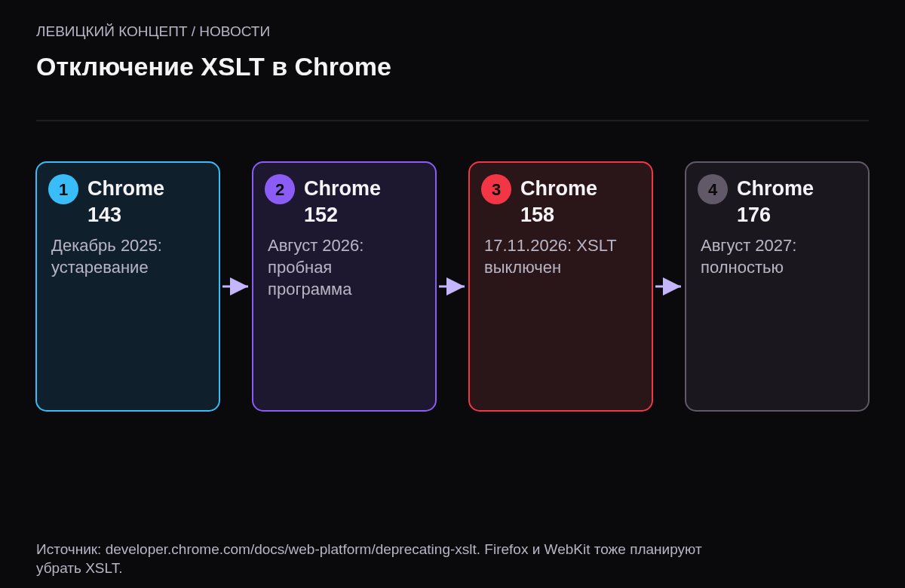Select the Chrome 143 card title
The width and height of the screenshot is (905, 588).
(x=126, y=201)
